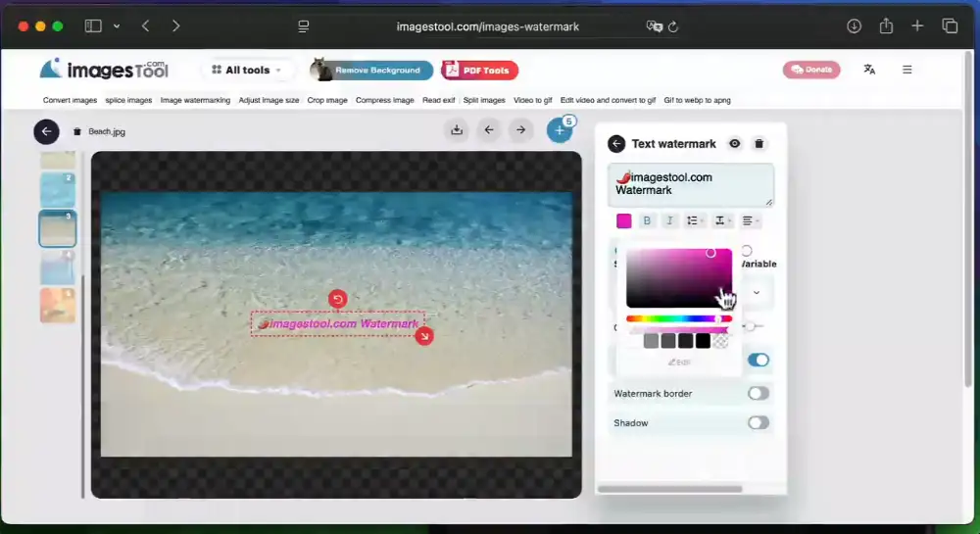Image resolution: width=980 pixels, height=534 pixels.
Task: Turn on the Shadow toggle
Action: [758, 423]
